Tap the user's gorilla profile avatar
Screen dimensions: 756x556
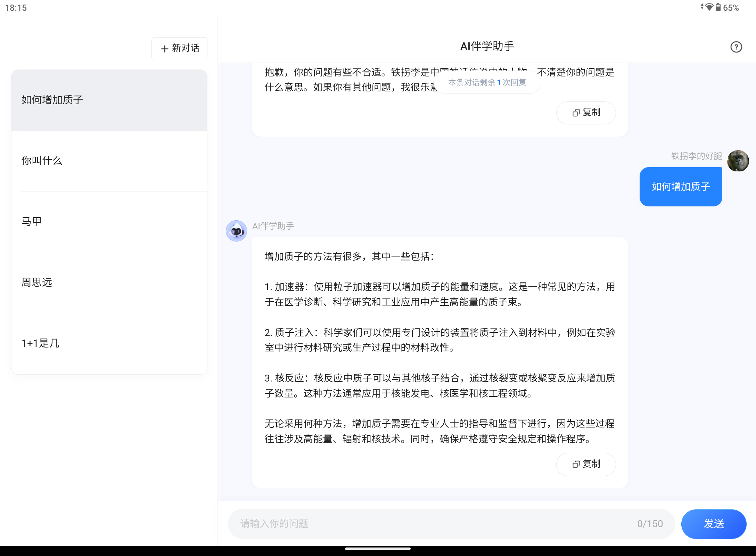click(738, 161)
